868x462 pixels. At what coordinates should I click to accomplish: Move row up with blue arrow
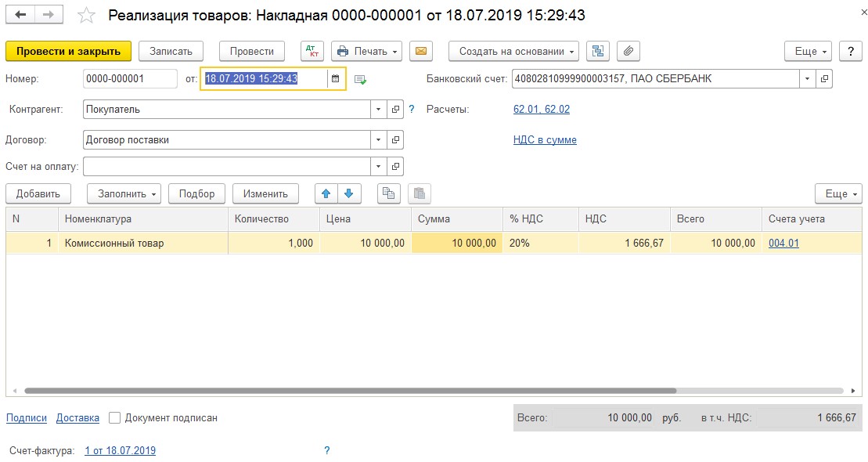click(326, 193)
